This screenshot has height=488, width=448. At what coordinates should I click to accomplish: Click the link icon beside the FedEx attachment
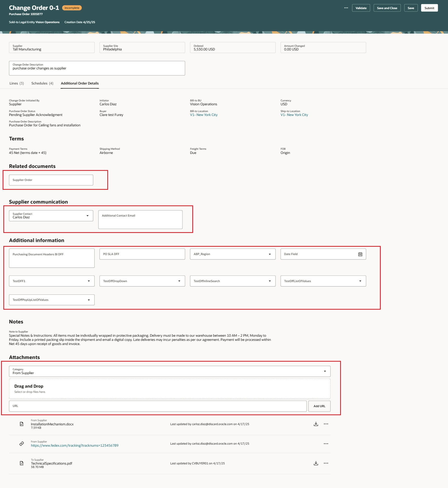(x=21, y=444)
